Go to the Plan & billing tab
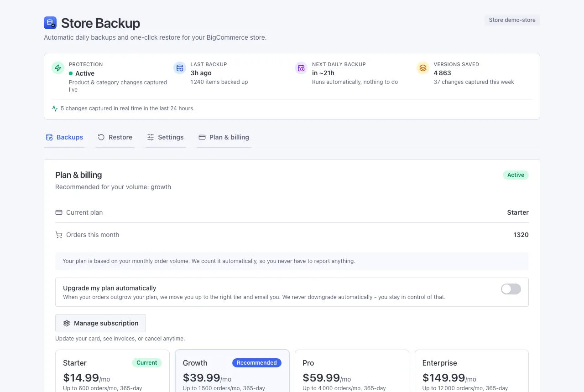 click(224, 137)
